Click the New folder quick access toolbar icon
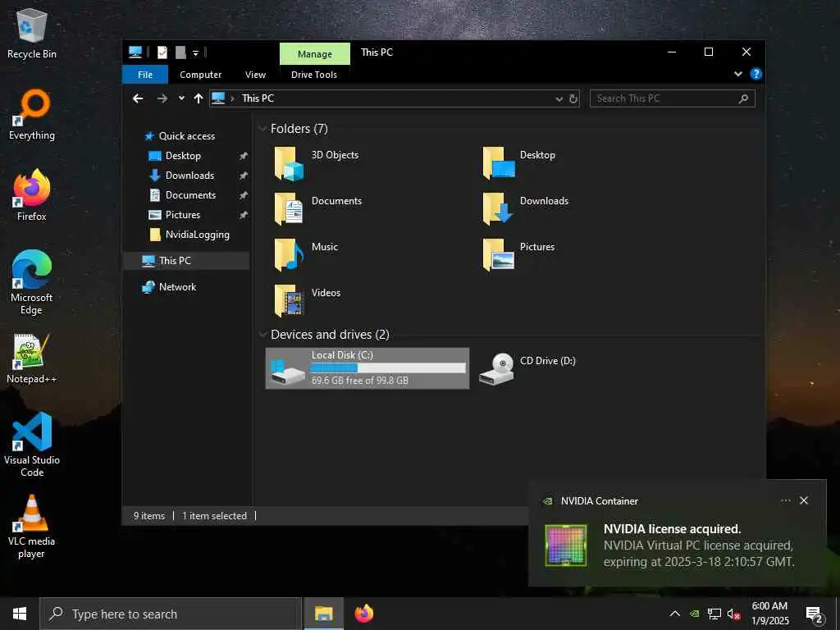Image resolution: width=840 pixels, height=630 pixels. (x=180, y=52)
